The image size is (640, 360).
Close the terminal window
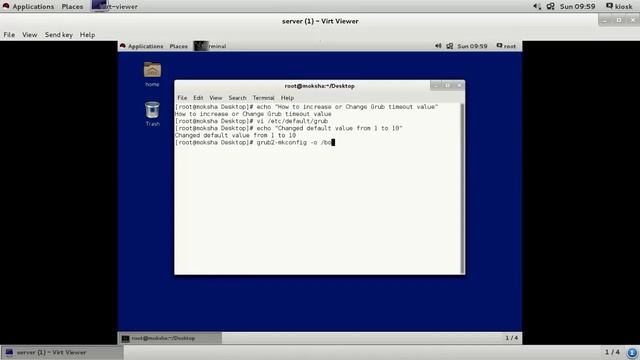pos(460,85)
